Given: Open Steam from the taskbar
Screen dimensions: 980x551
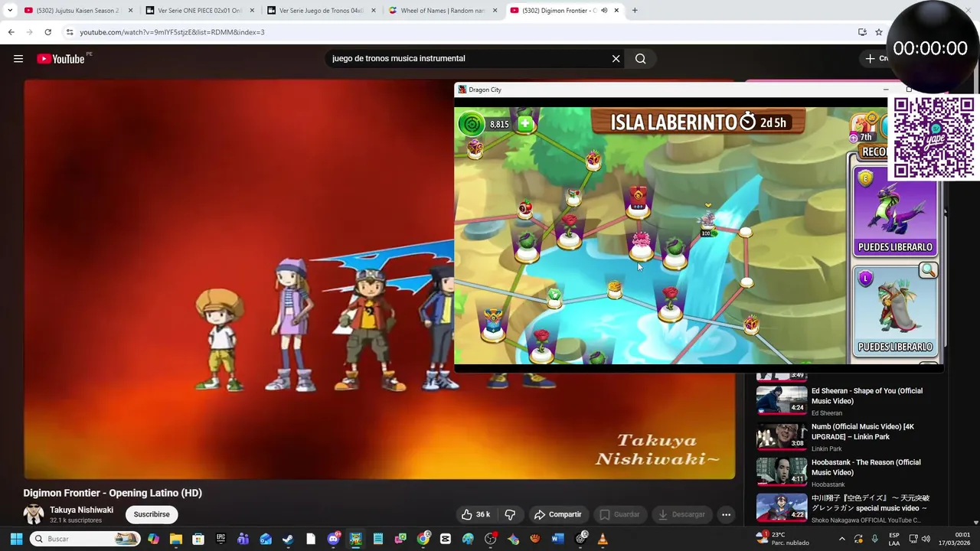Looking at the screenshot, I should click(x=288, y=539).
